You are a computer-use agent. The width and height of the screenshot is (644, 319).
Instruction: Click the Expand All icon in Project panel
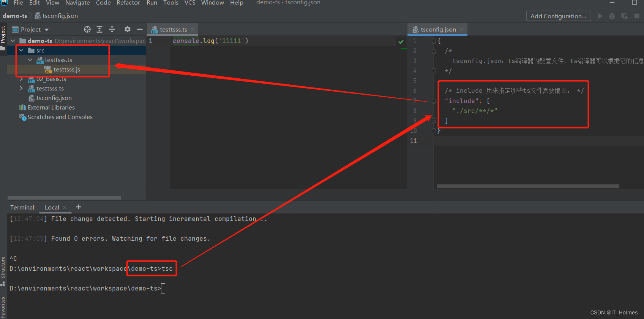(99, 29)
